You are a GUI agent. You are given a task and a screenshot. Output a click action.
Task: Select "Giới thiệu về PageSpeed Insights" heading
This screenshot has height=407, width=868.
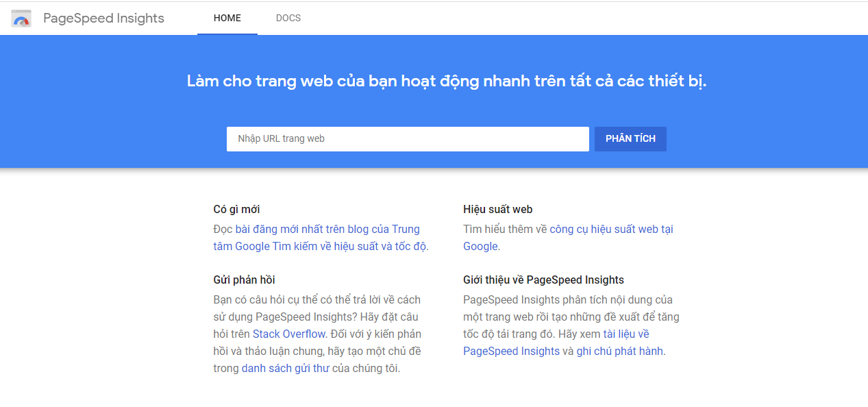click(x=543, y=280)
